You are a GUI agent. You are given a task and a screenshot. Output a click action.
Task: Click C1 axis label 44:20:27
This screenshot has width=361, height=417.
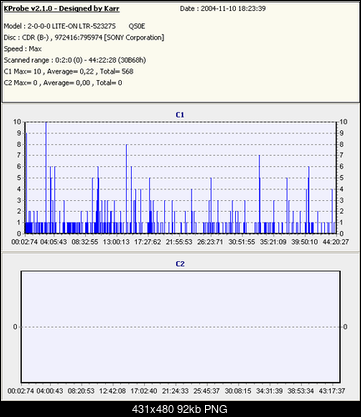[336, 242]
